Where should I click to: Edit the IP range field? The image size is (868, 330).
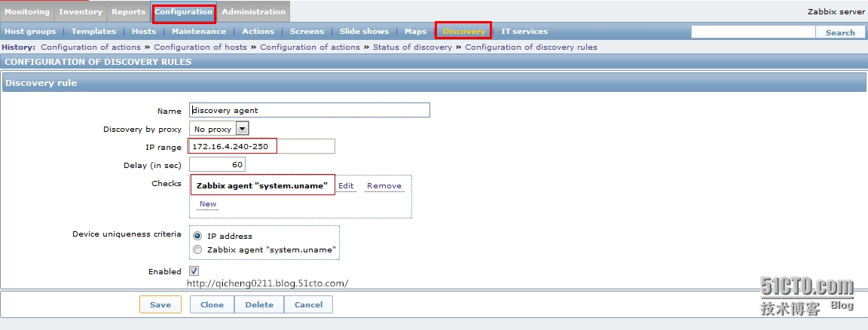[262, 147]
